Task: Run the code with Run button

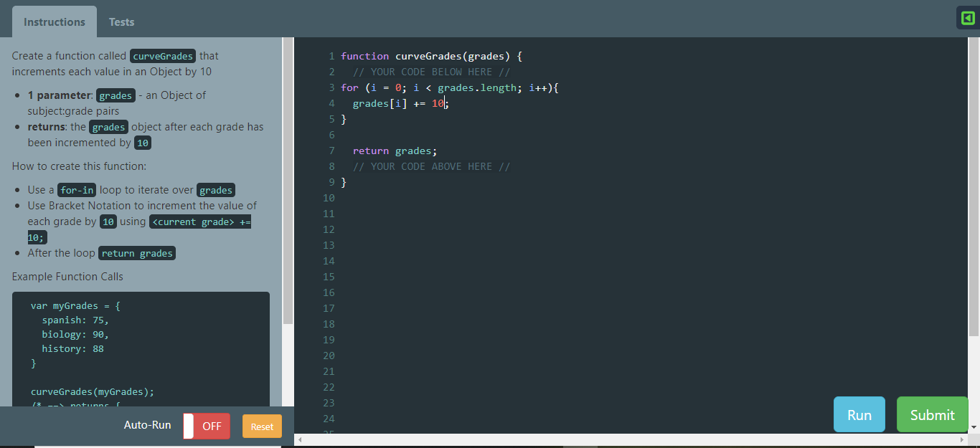Action: click(x=859, y=414)
